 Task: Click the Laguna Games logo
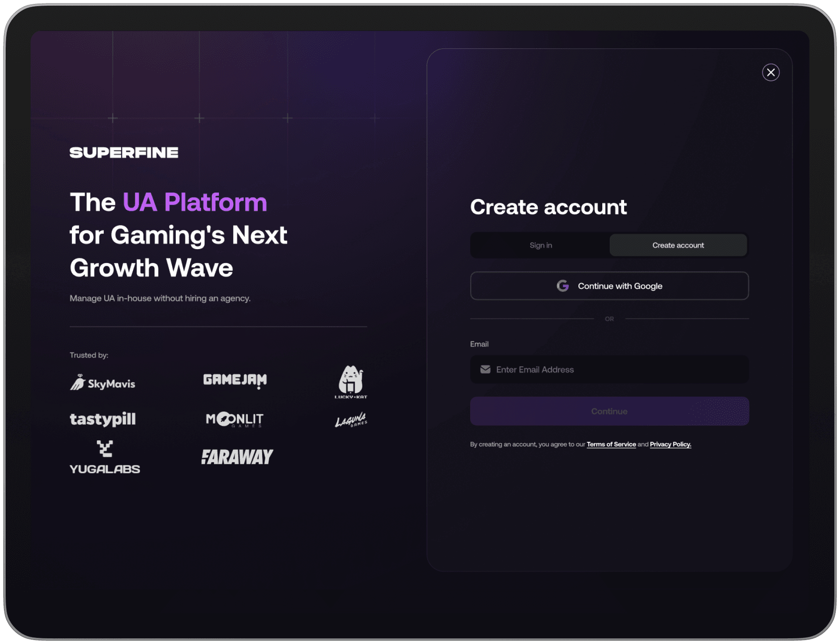pyautogui.click(x=351, y=420)
